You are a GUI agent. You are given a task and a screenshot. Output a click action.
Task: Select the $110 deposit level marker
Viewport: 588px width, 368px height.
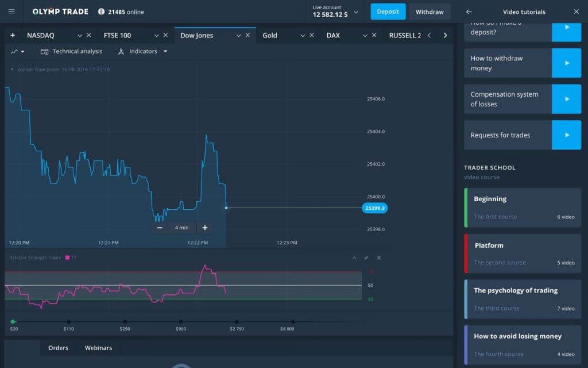(x=69, y=322)
